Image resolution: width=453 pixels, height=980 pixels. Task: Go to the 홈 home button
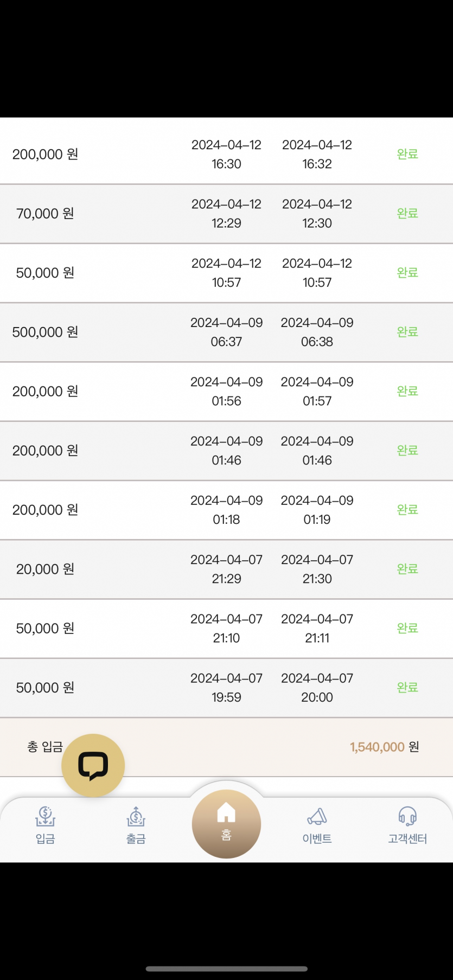click(x=226, y=823)
